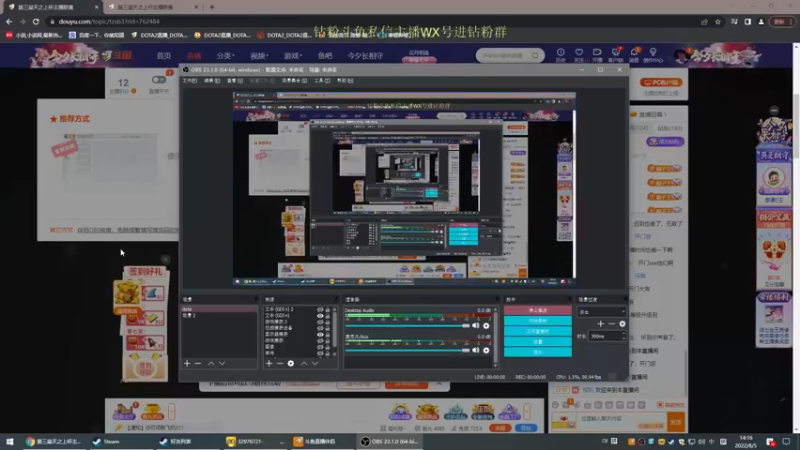The width and height of the screenshot is (800, 450).
Task: Open 分类 dropdown in Douyu navigation
Action: pyautogui.click(x=225, y=56)
